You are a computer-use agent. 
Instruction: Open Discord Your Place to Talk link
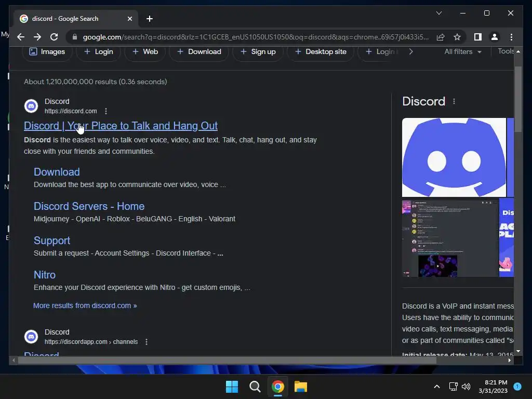[121, 126]
